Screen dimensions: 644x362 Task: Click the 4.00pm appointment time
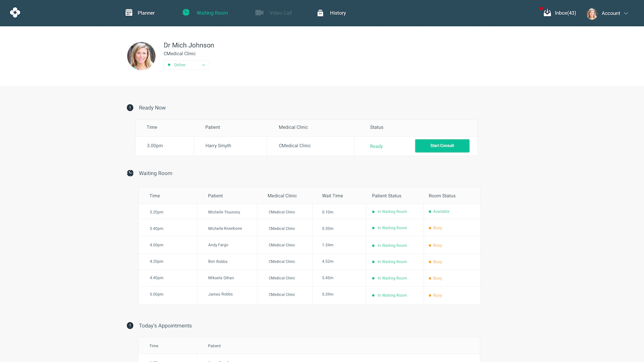click(157, 245)
